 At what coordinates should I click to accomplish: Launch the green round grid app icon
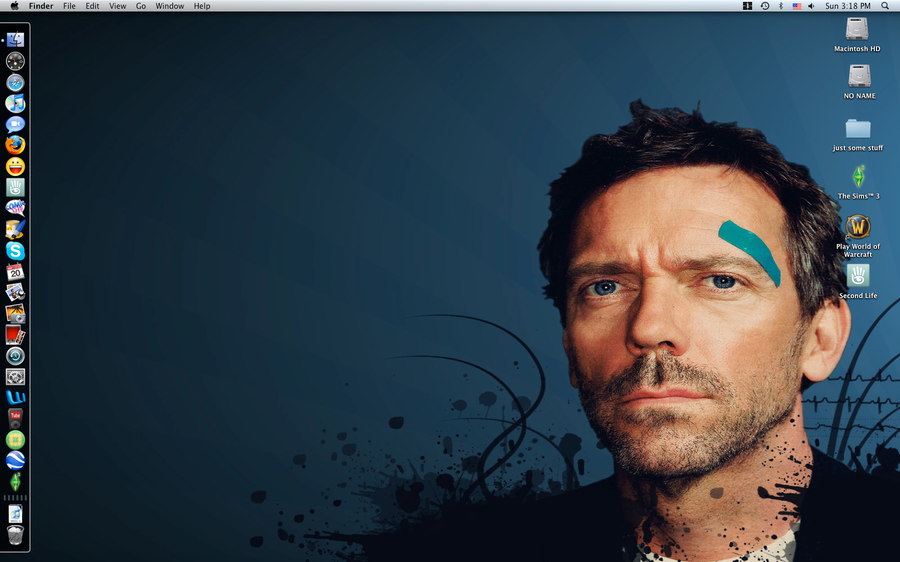click(x=15, y=440)
